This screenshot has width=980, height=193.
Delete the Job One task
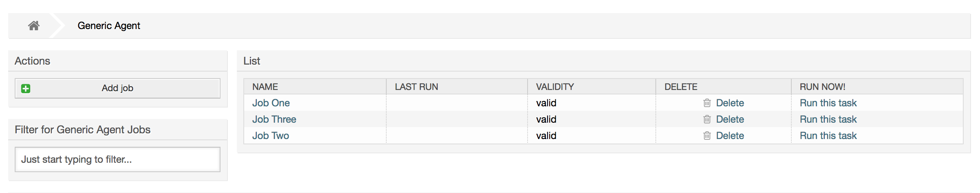pos(730,103)
